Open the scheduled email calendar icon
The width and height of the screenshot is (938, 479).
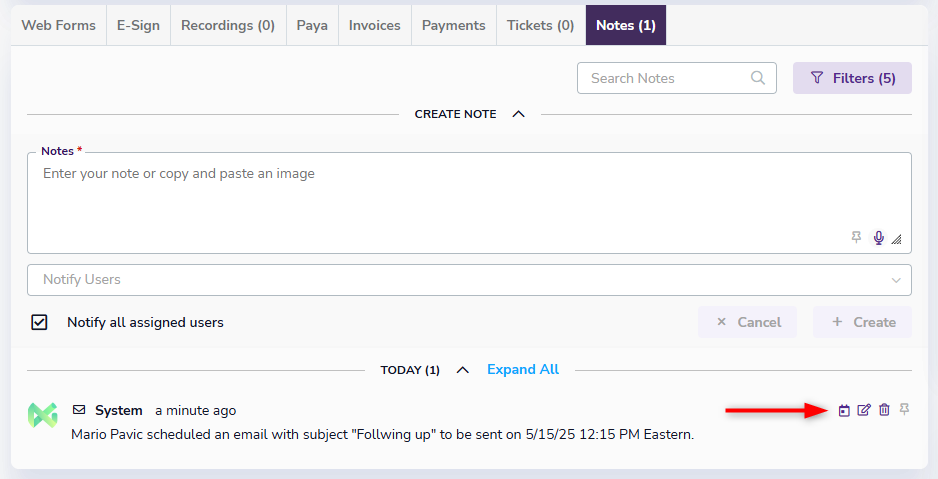844,410
